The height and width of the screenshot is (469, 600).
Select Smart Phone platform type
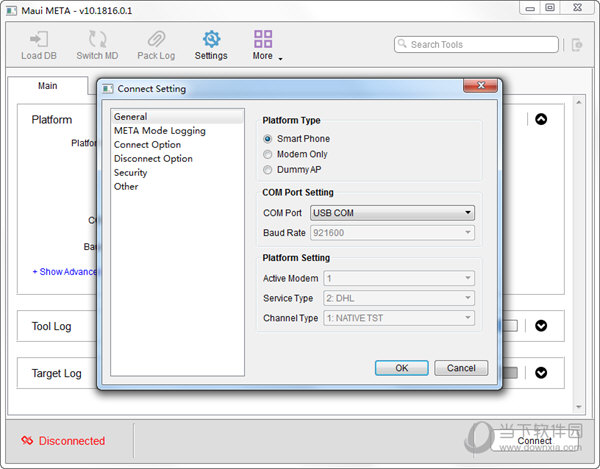(x=267, y=139)
